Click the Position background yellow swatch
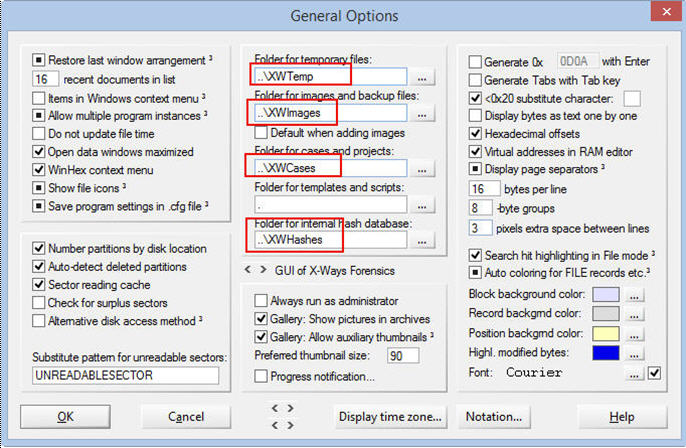The image size is (686, 448). coord(605,333)
